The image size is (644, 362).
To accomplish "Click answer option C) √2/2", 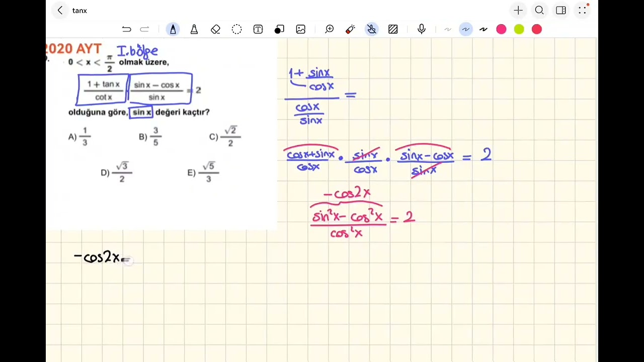I will pos(225,137).
